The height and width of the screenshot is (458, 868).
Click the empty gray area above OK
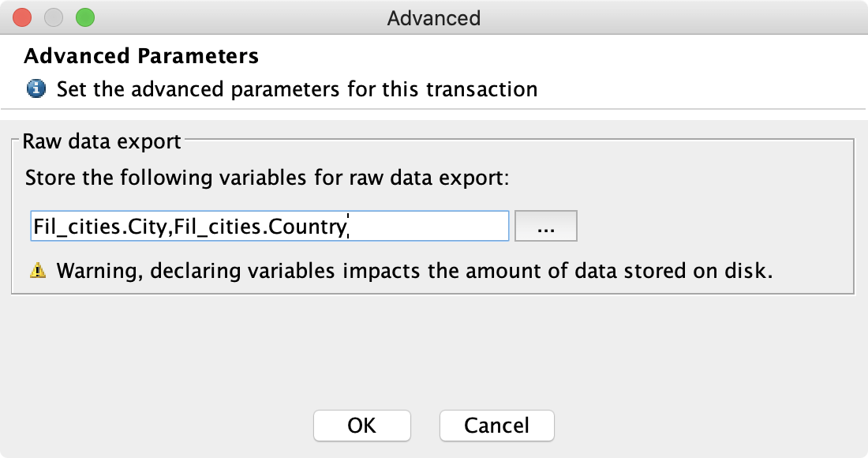(x=362, y=355)
